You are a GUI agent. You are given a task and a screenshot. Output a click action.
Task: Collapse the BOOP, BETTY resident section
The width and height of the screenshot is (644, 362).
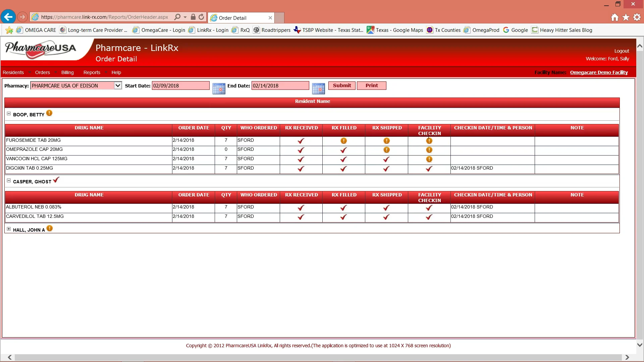[x=9, y=114]
